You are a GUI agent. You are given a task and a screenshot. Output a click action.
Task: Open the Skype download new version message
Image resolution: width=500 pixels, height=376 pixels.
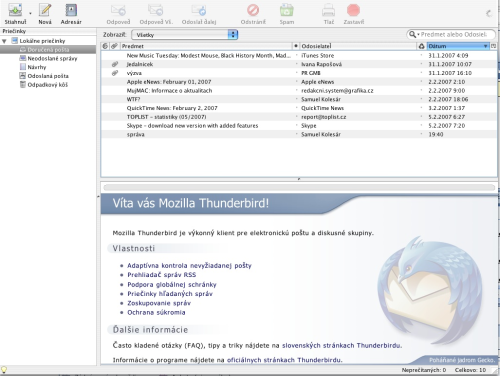(192, 126)
